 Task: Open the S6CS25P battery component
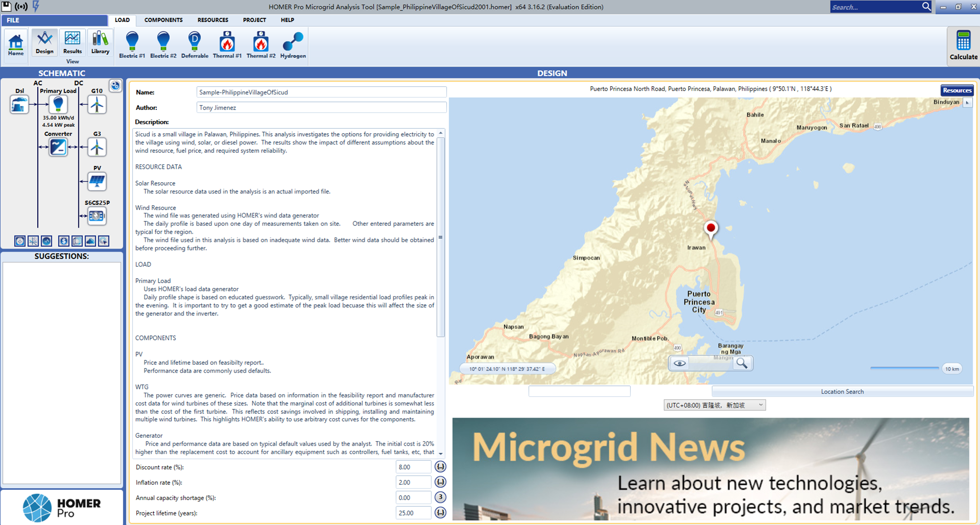[97, 216]
